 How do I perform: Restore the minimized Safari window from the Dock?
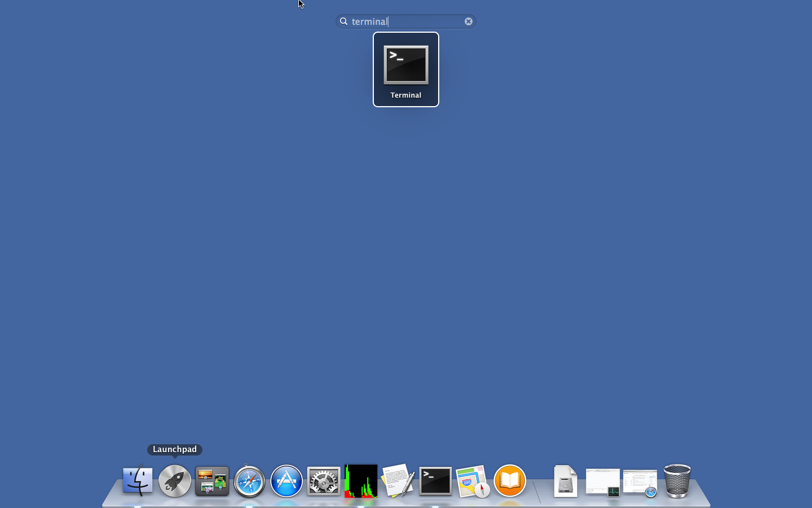641,481
